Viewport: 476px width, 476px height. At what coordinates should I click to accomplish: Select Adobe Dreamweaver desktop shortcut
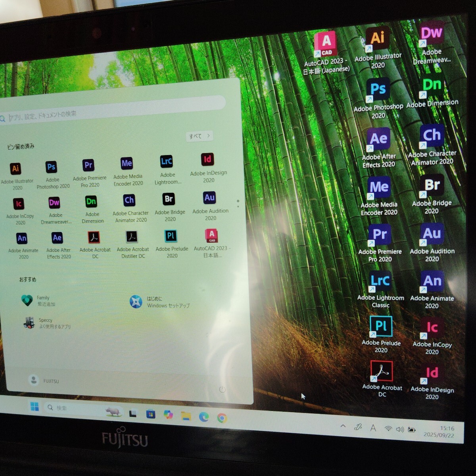tap(432, 43)
